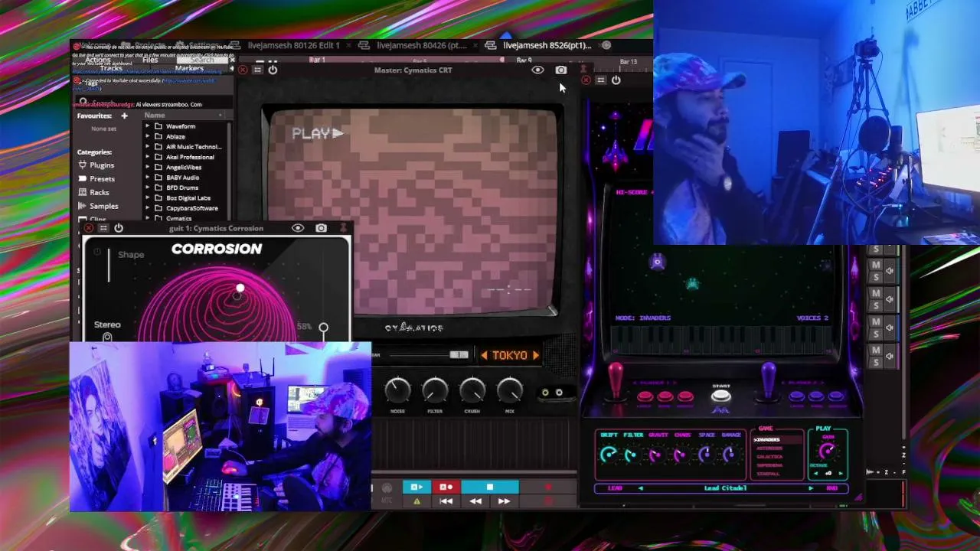The height and width of the screenshot is (551, 980).
Task: Switch to livejamsesh 8526 tab
Action: coord(547,45)
